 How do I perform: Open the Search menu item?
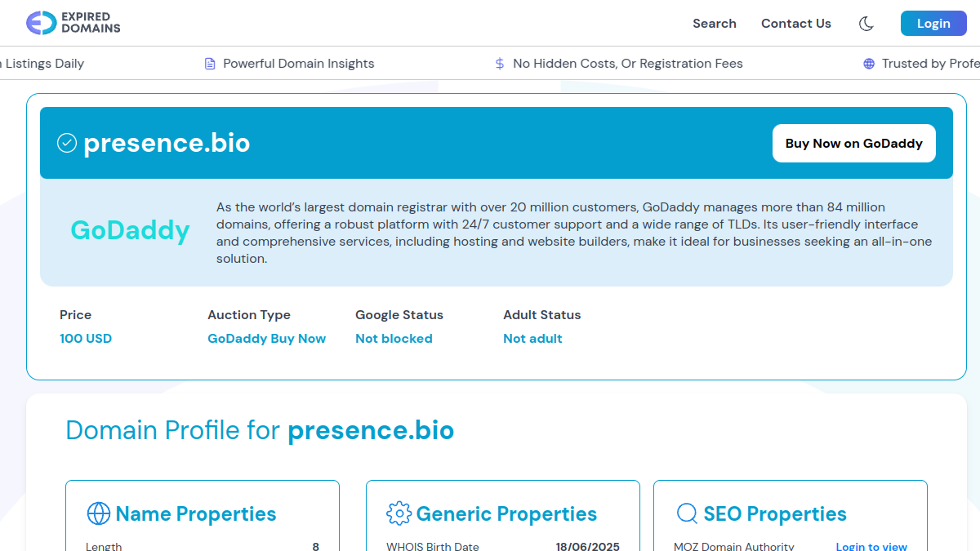pyautogui.click(x=715, y=24)
